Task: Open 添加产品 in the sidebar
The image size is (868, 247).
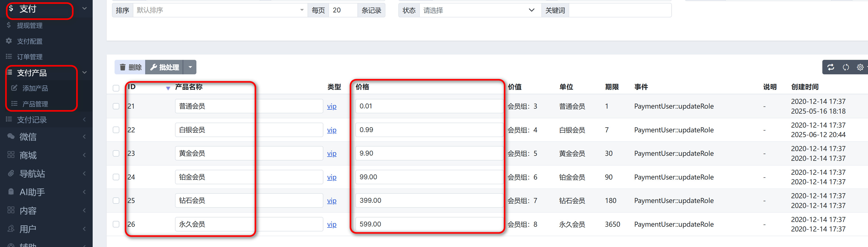Action: click(x=35, y=88)
